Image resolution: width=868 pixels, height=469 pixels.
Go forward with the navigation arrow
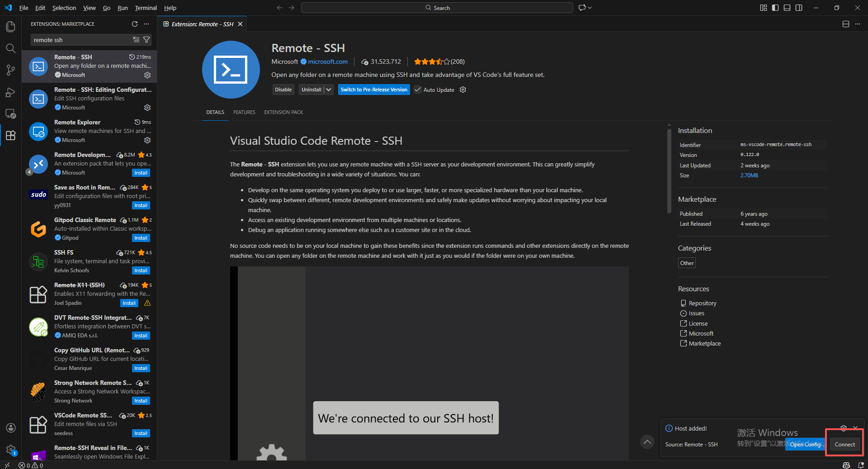[x=292, y=8]
